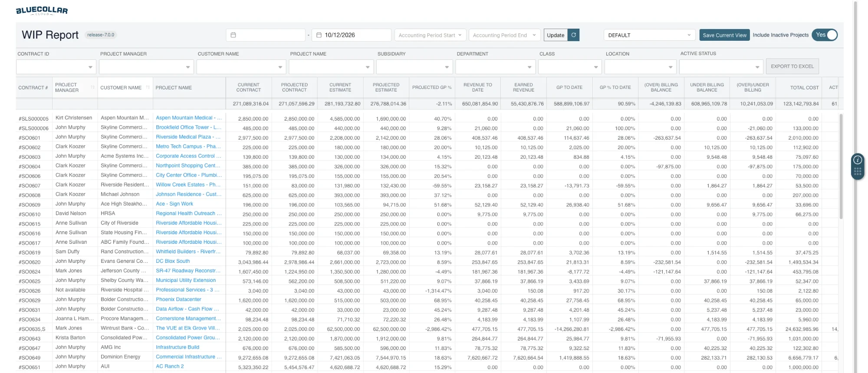The image size is (868, 373).
Task: Click the calendar icon beside 10/12/2026
Action: point(319,35)
